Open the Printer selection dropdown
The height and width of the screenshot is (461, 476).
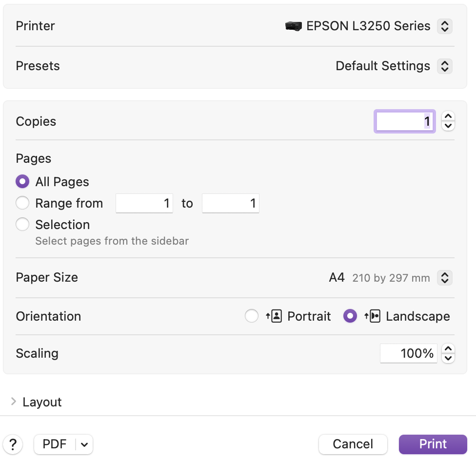coord(444,26)
